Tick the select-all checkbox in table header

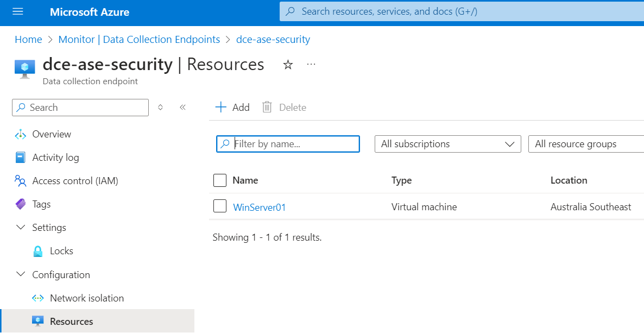click(220, 180)
